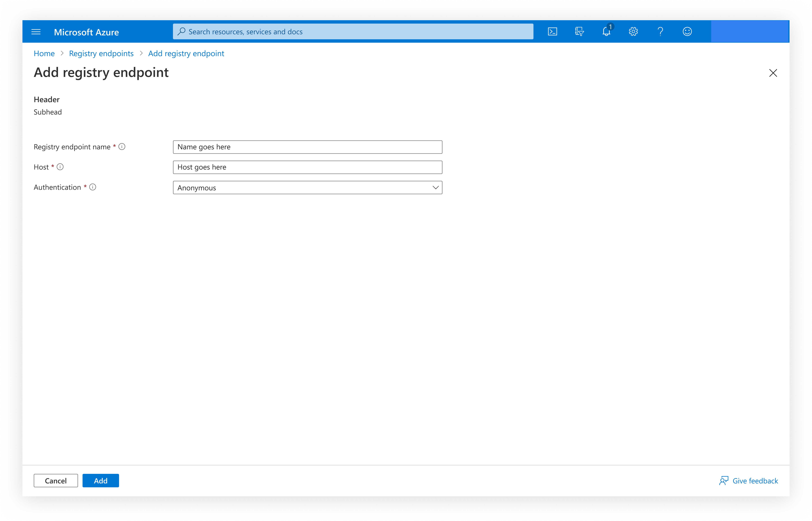Image resolution: width=812 pixels, height=521 pixels.
Task: Open the Give feedback link
Action: 755,481
